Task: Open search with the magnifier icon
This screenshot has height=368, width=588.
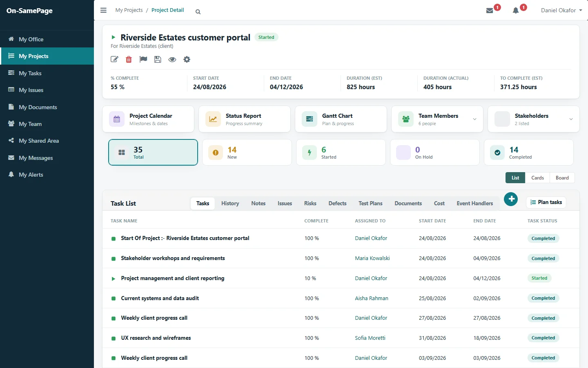Action: click(198, 12)
